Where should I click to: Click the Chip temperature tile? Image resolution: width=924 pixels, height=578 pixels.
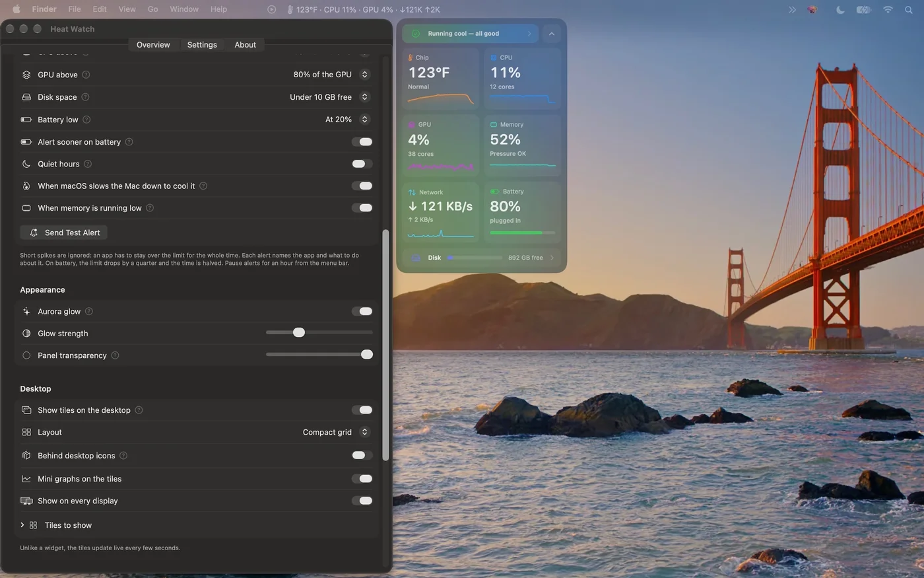(441, 79)
